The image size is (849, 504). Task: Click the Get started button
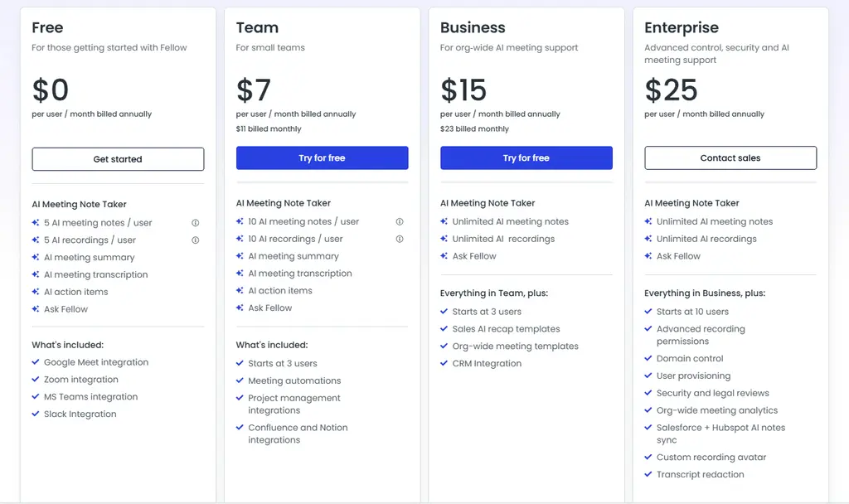click(118, 158)
